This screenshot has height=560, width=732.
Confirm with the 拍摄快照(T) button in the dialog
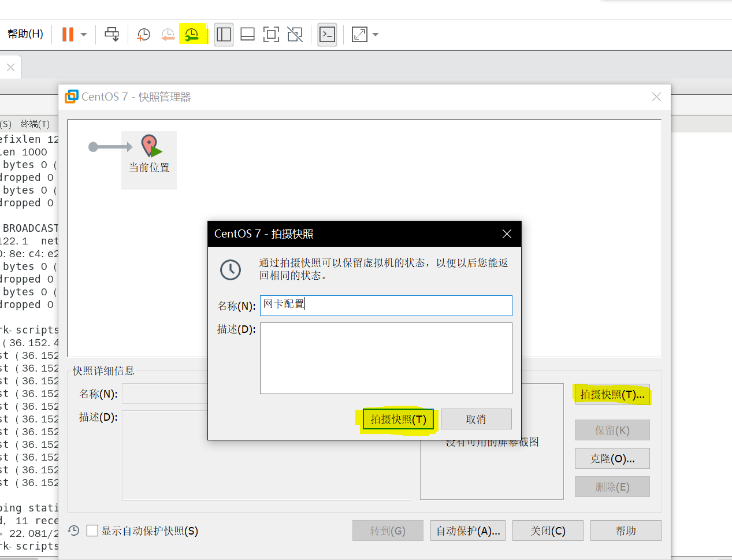point(398,419)
